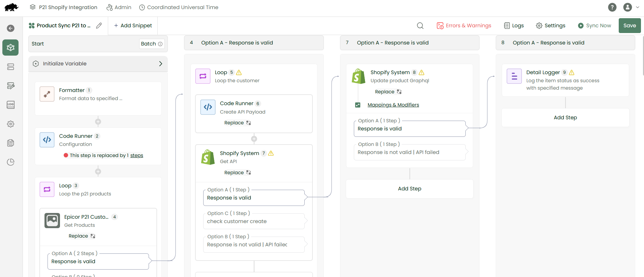Click Batch button in Start bar

(152, 44)
